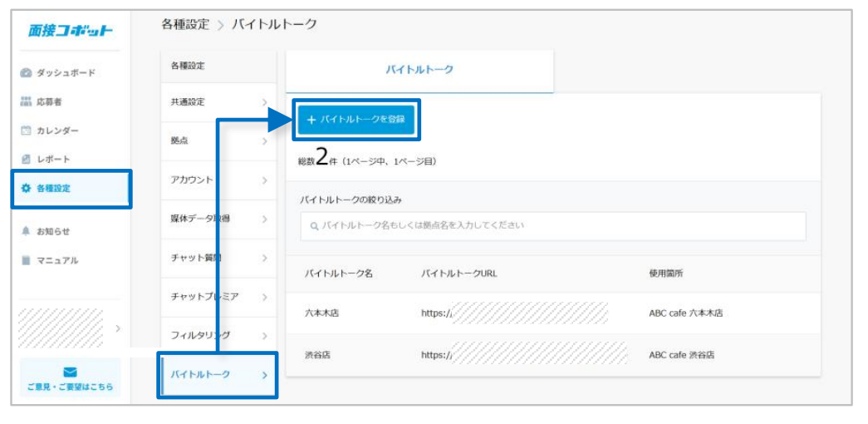Image resolution: width=868 pixels, height=424 pixels.
Task: Select 拠点 in the settings menu
Action: (218, 141)
